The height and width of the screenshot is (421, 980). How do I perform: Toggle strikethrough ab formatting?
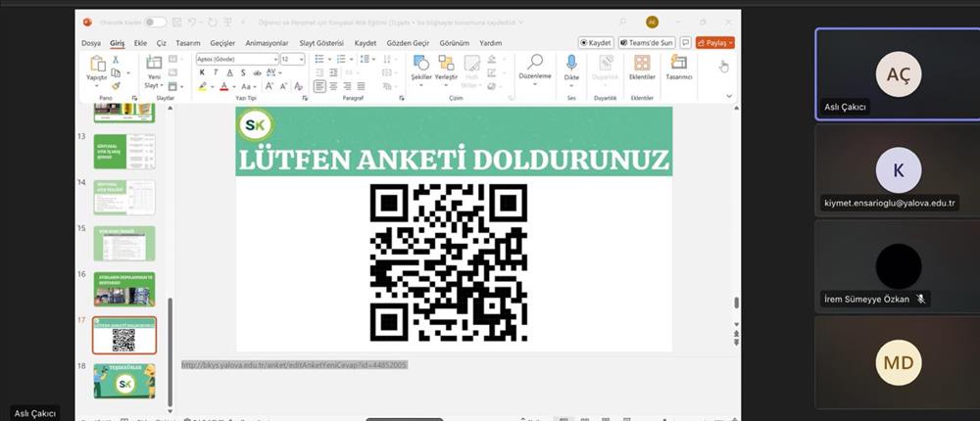(257, 72)
